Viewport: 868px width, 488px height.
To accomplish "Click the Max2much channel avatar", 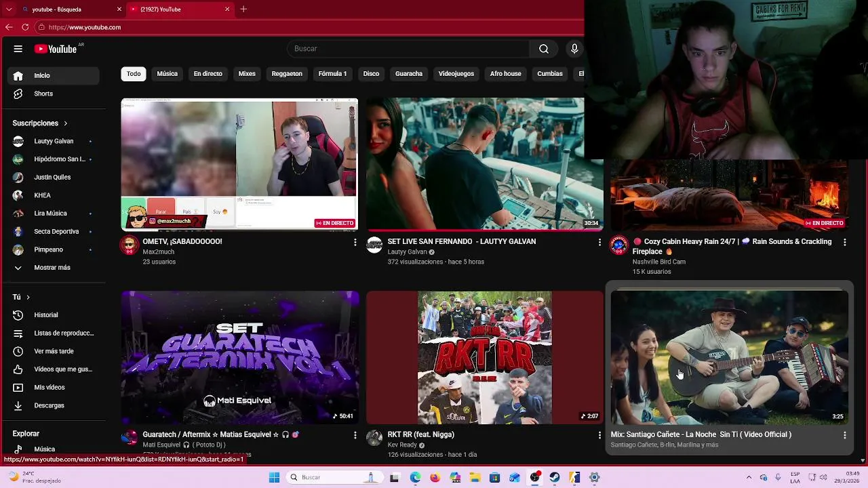I will (x=129, y=245).
